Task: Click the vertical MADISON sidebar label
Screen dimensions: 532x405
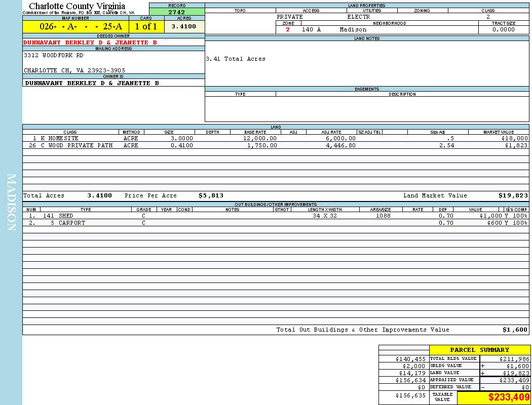Action: tap(11, 202)
